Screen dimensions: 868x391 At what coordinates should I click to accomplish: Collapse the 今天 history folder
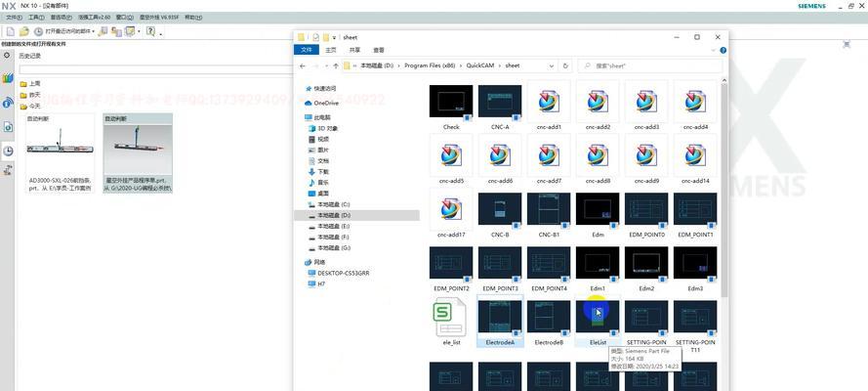pyautogui.click(x=30, y=106)
